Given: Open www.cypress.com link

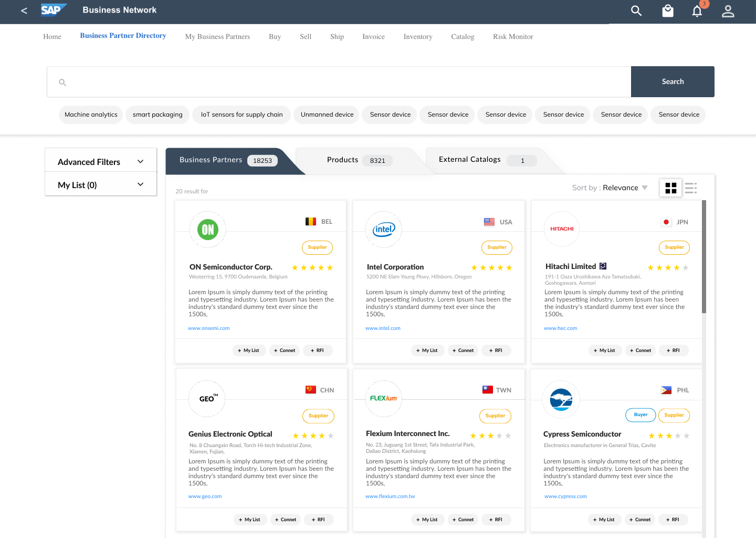Looking at the screenshot, I should tap(565, 496).
